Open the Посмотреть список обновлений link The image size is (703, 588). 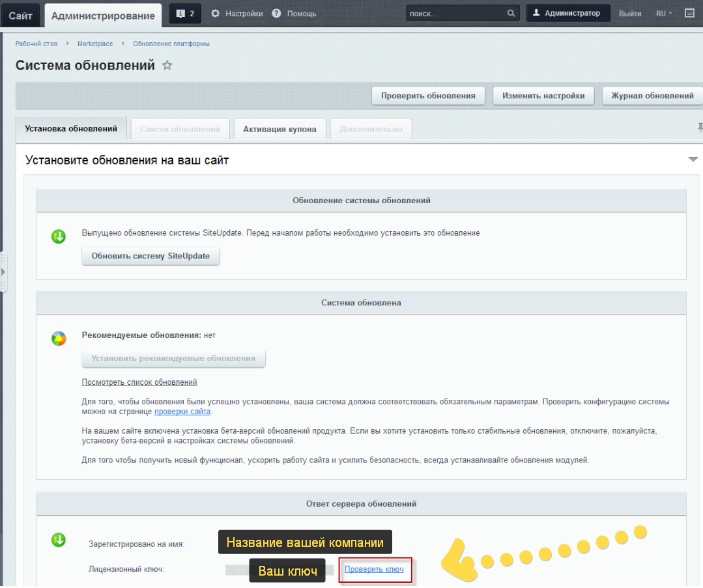pyautogui.click(x=139, y=382)
